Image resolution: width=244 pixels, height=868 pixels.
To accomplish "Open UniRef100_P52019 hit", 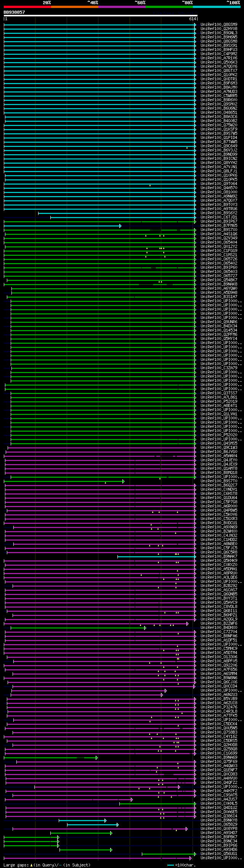I will pyautogui.click(x=219, y=402).
